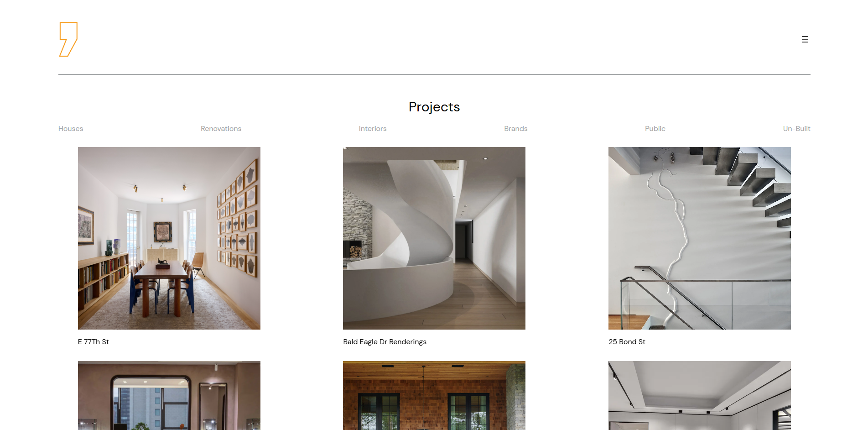
Task: Click the Bald Eagle Dr Renderings title
Action: 385,342
